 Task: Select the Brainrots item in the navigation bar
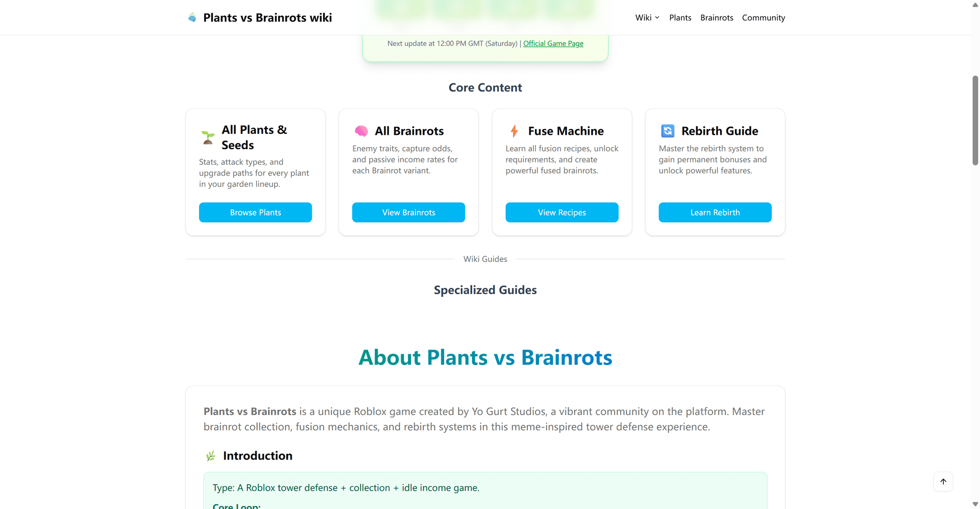(717, 17)
